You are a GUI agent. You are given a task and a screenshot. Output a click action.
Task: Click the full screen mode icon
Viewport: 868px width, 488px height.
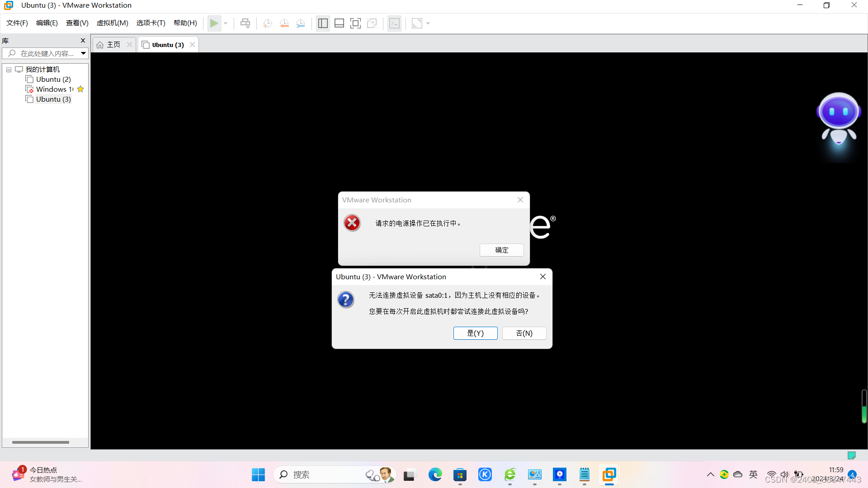[355, 23]
